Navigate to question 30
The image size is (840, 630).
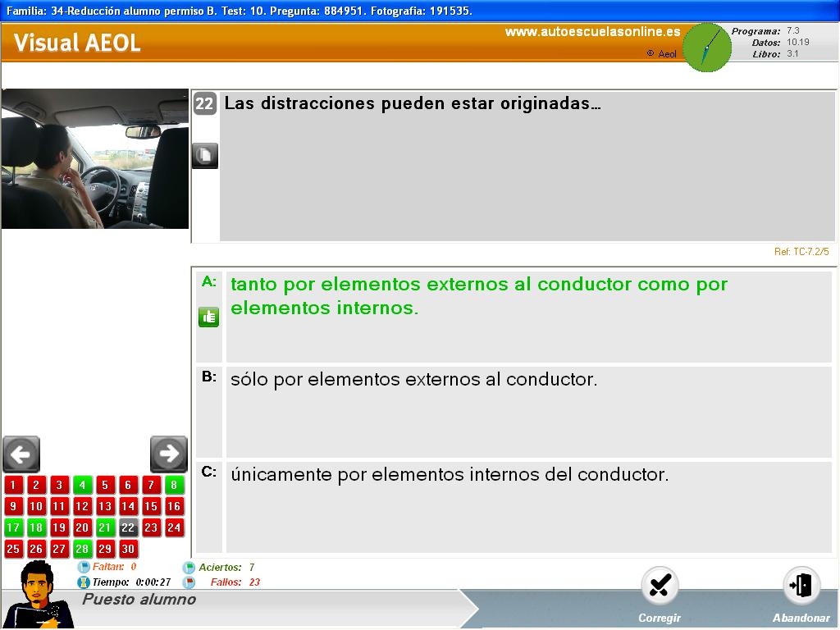coord(128,549)
